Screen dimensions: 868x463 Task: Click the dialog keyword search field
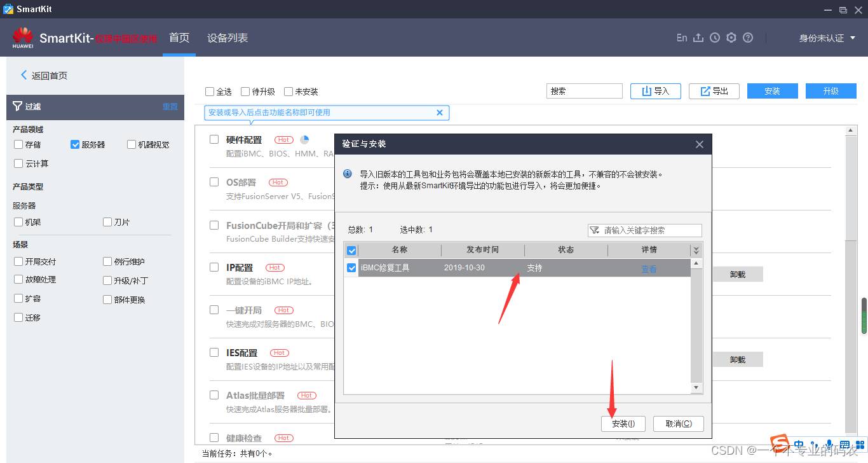(x=645, y=230)
